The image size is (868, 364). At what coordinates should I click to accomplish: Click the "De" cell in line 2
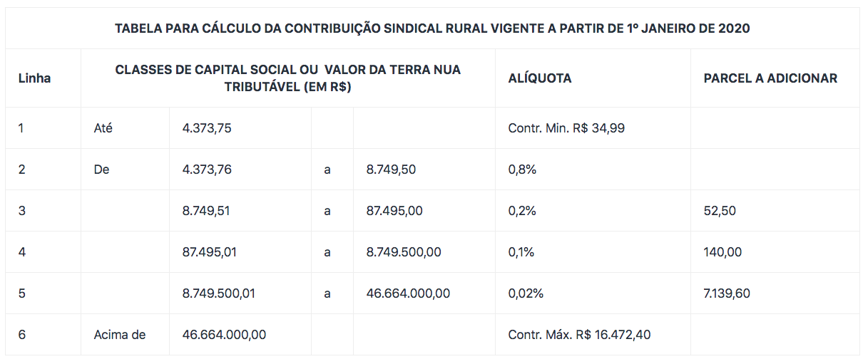101,170
